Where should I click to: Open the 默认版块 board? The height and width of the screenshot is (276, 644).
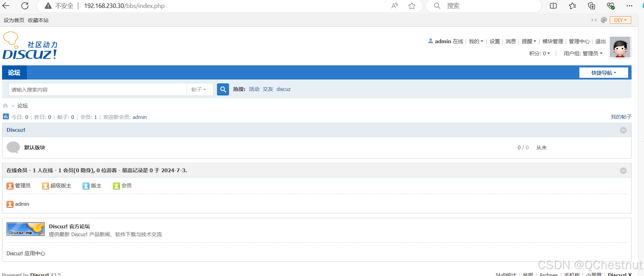click(35, 147)
